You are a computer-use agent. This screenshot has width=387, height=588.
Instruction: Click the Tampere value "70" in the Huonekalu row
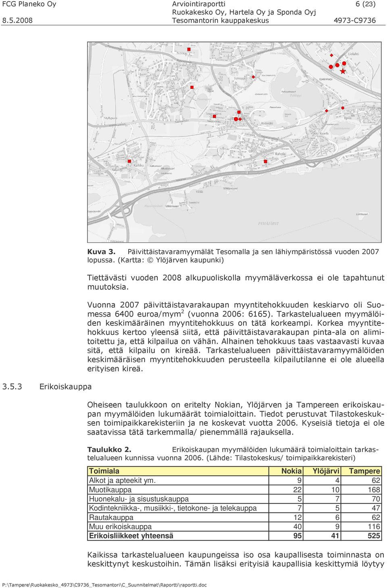point(376,499)
